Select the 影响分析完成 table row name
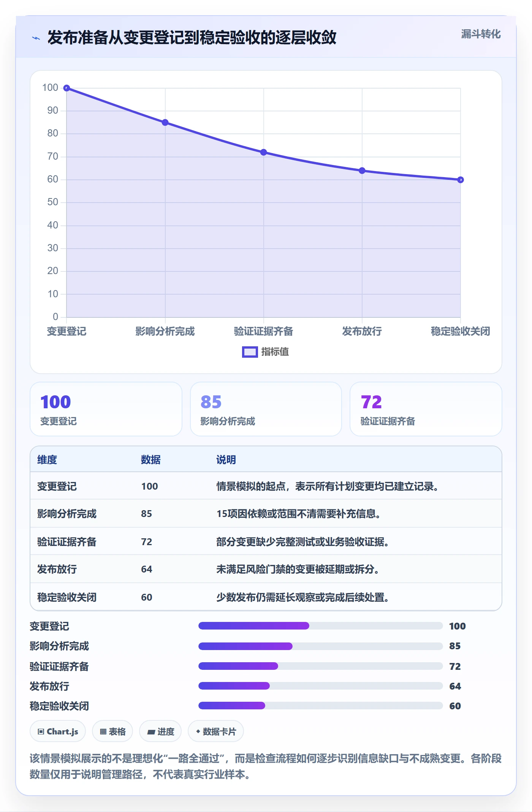 pos(67,514)
